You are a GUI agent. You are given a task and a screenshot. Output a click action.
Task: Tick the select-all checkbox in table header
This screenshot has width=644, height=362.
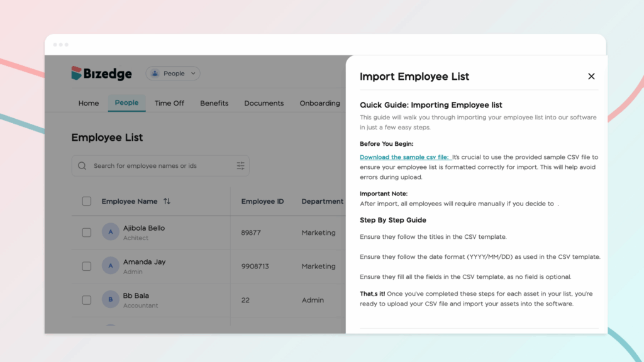(87, 201)
